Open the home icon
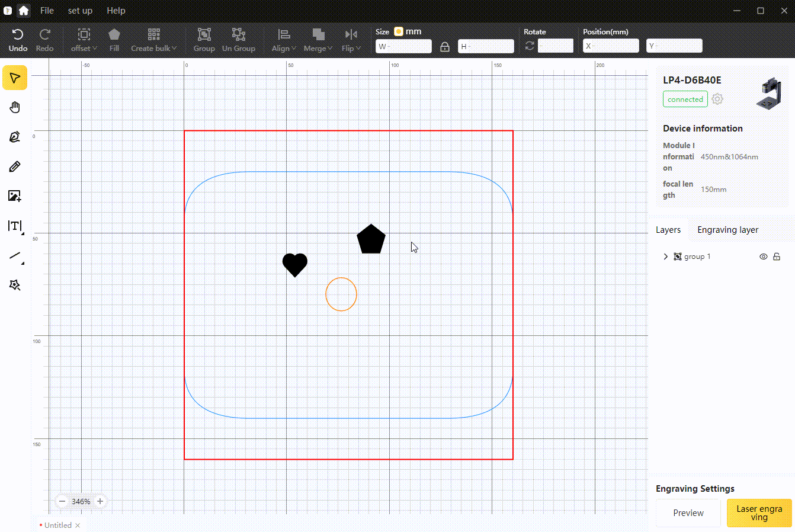Image resolution: width=795 pixels, height=532 pixels. [x=24, y=11]
